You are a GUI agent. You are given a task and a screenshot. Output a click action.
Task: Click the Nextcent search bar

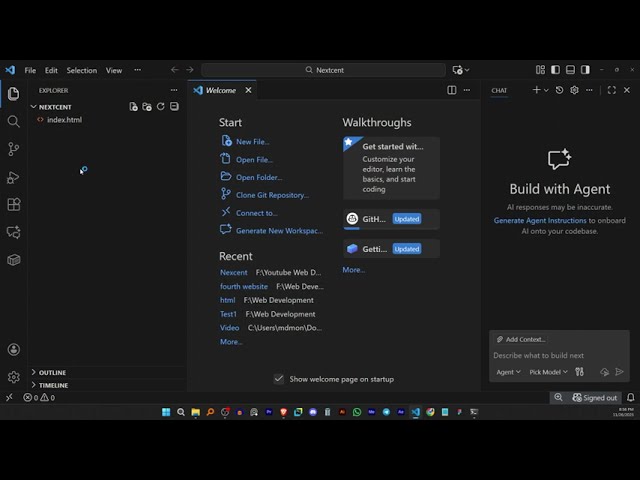point(323,70)
